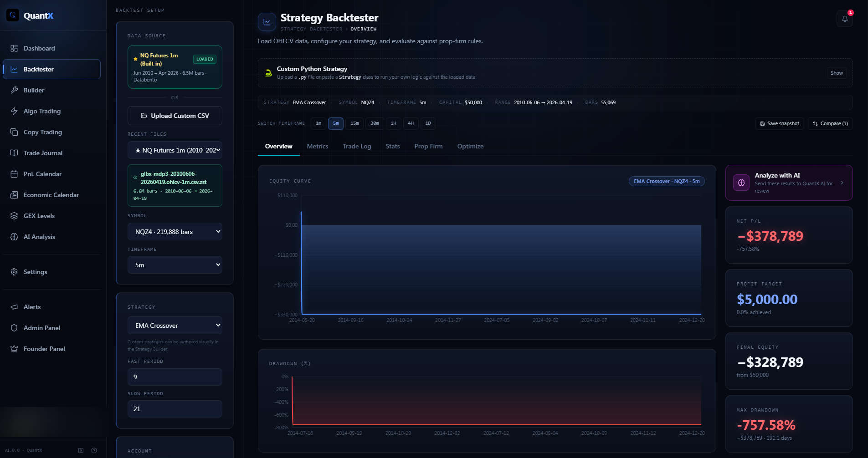This screenshot has height=458, width=868.
Task: Open Founder Panel crown item
Action: click(x=51, y=349)
